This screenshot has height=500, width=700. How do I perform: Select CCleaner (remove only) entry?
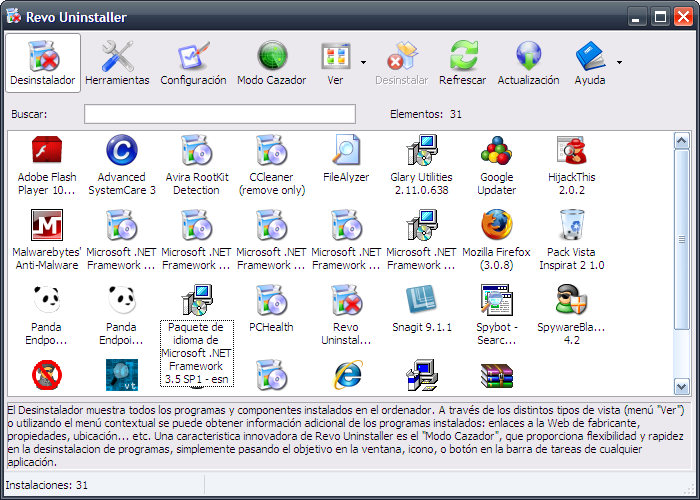[271, 165]
